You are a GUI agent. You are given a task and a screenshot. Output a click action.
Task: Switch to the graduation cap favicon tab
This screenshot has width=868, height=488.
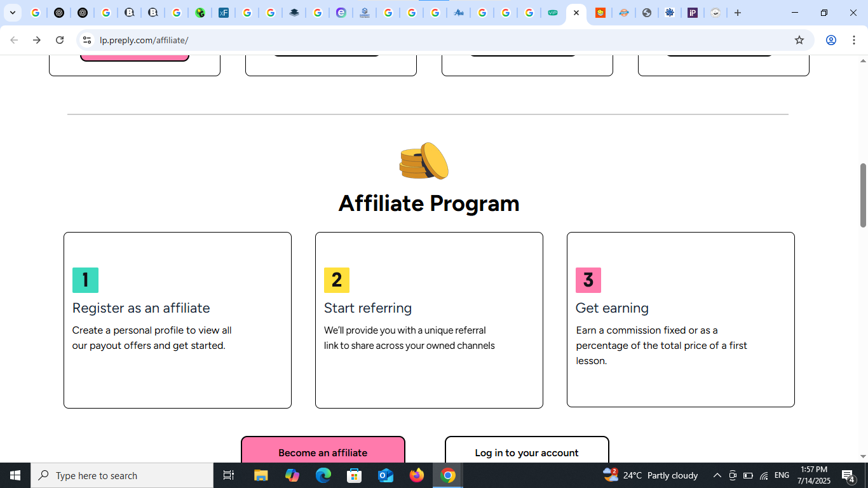pyautogui.click(x=294, y=13)
